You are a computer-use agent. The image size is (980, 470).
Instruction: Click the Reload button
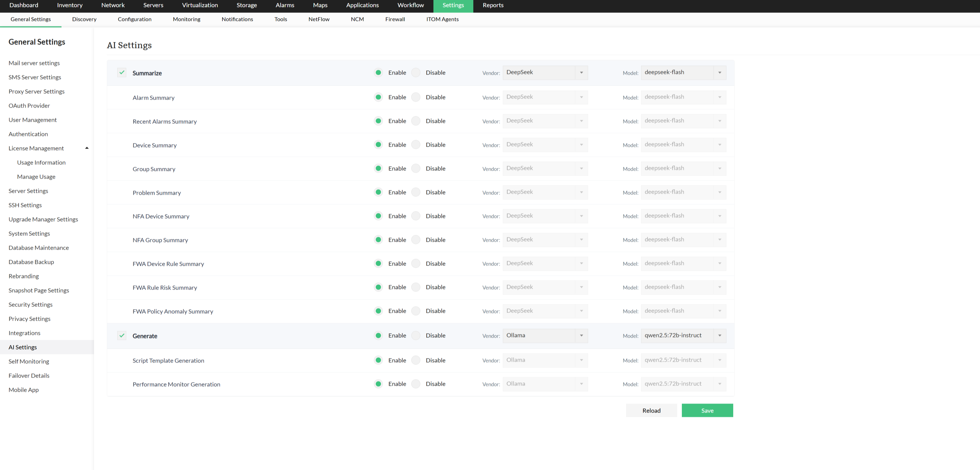651,410
